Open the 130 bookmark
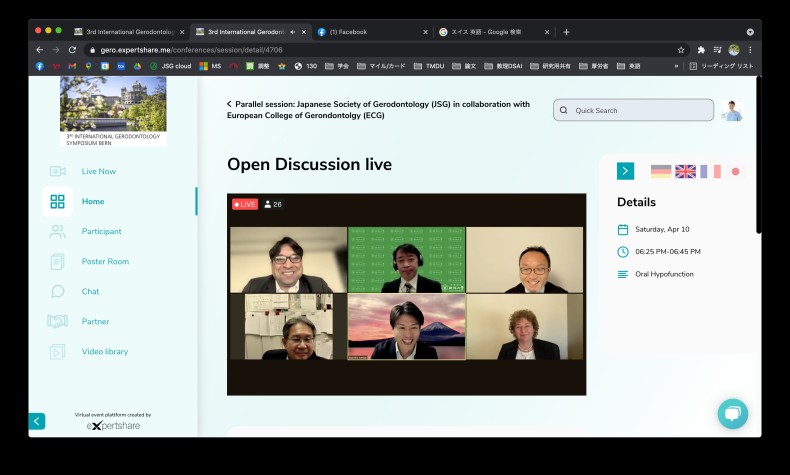The width and height of the screenshot is (790, 475). click(305, 66)
